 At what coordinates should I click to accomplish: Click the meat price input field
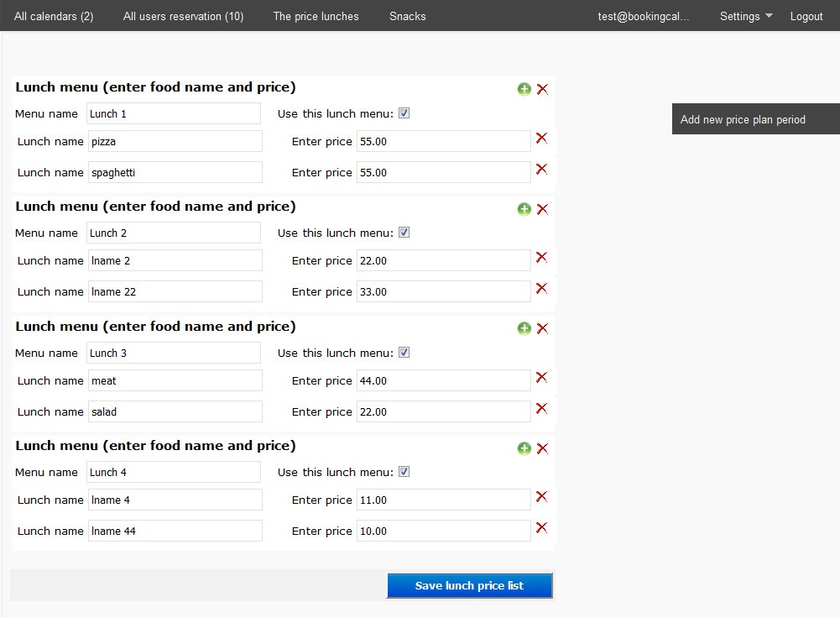[443, 380]
